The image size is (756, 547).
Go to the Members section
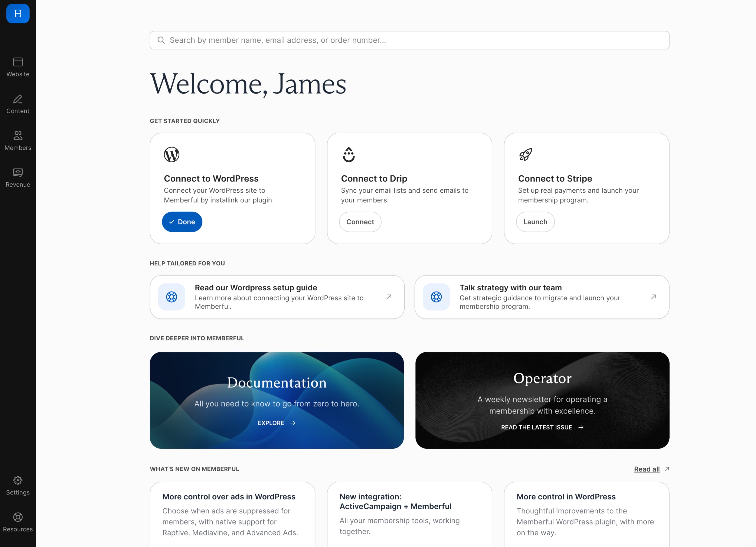tap(18, 140)
